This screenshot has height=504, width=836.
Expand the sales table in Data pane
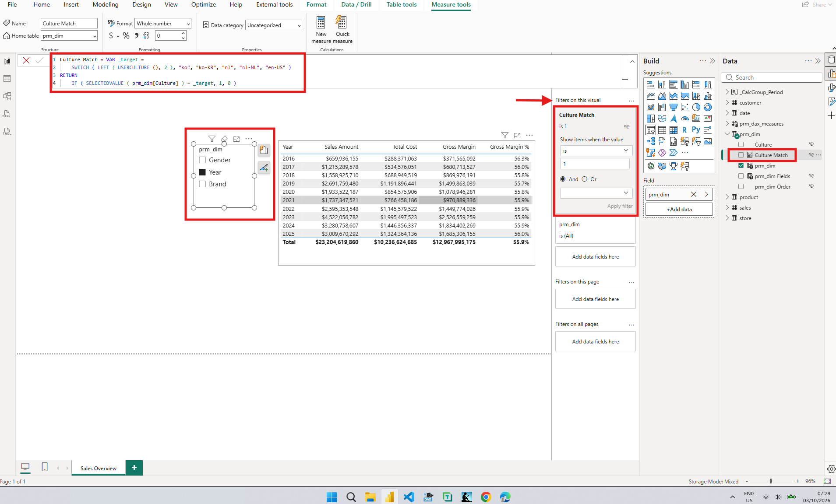727,207
